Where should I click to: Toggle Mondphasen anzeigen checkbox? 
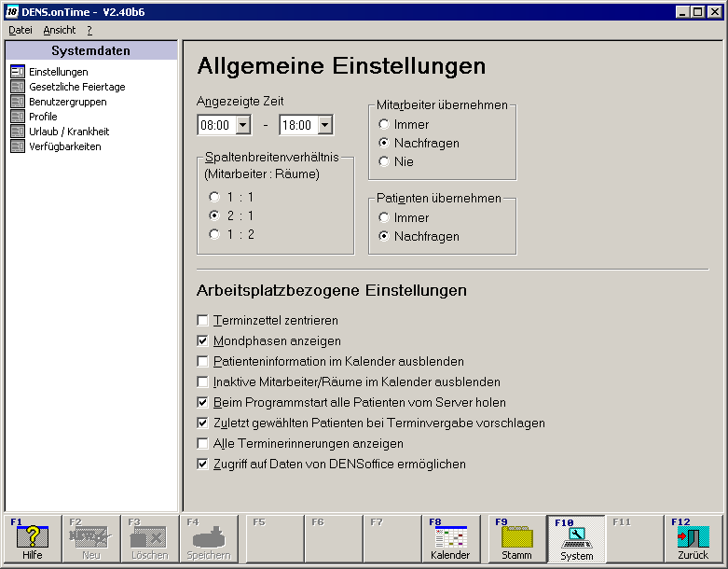202,341
